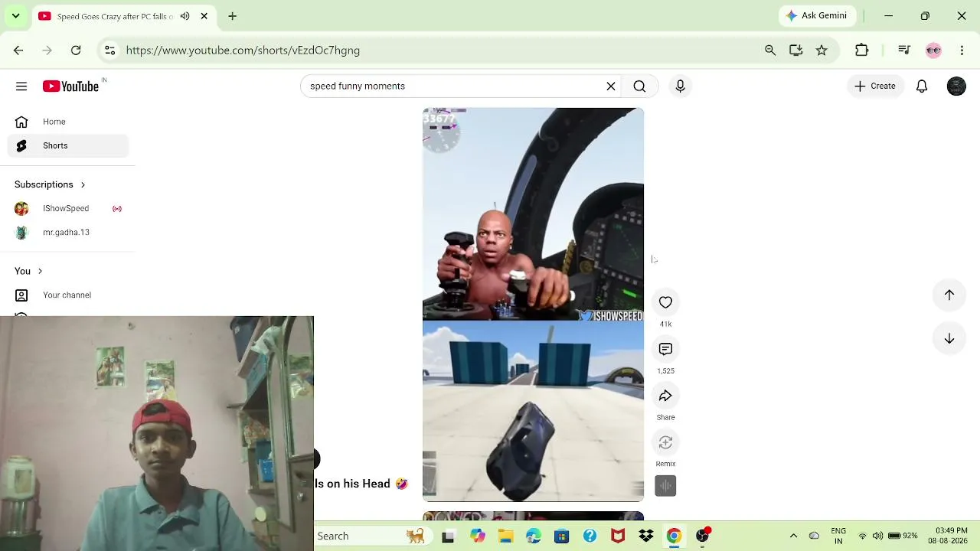Remix the current Short
Viewport: 980px width, 551px height.
click(665, 443)
